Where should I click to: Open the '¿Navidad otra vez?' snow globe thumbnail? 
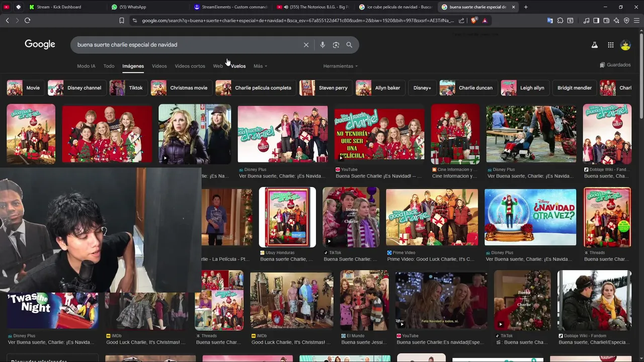click(530, 217)
